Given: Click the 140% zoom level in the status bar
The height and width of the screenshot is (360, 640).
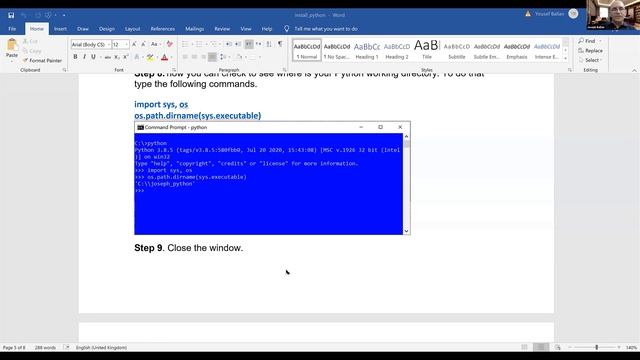Looking at the screenshot, I should pos(631,348).
